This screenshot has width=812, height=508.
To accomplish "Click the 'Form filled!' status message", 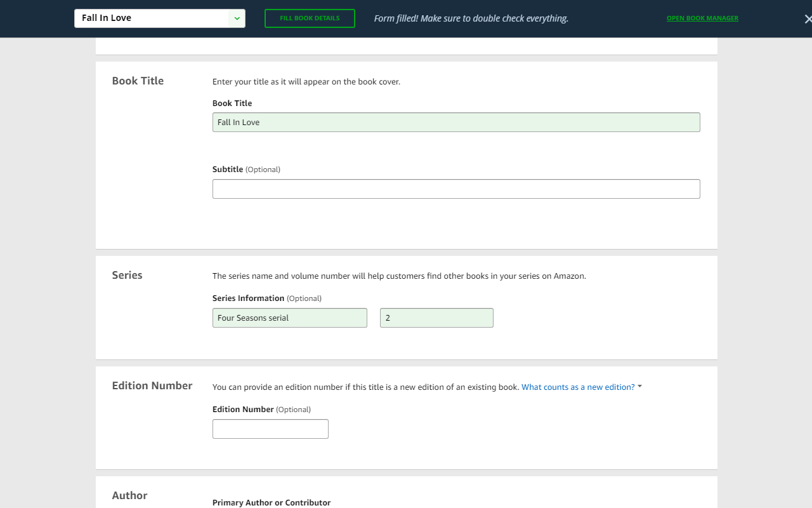I will coord(471,18).
